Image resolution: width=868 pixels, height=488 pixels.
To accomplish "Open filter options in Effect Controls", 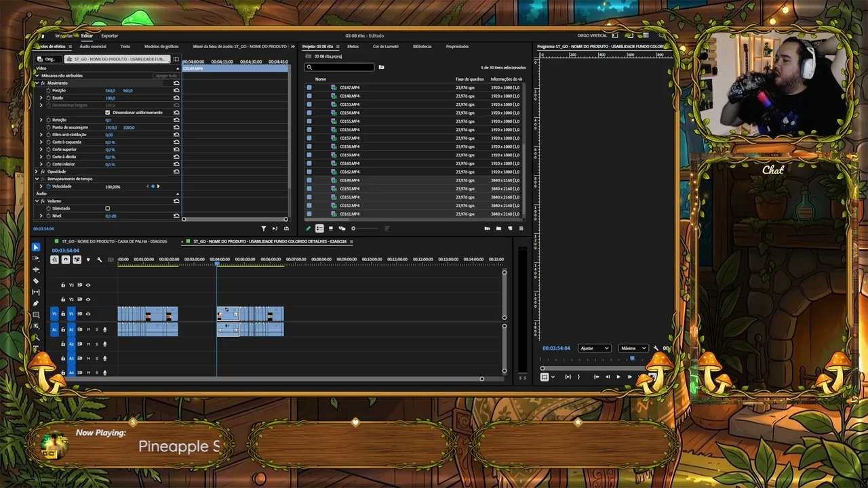I will tap(264, 228).
